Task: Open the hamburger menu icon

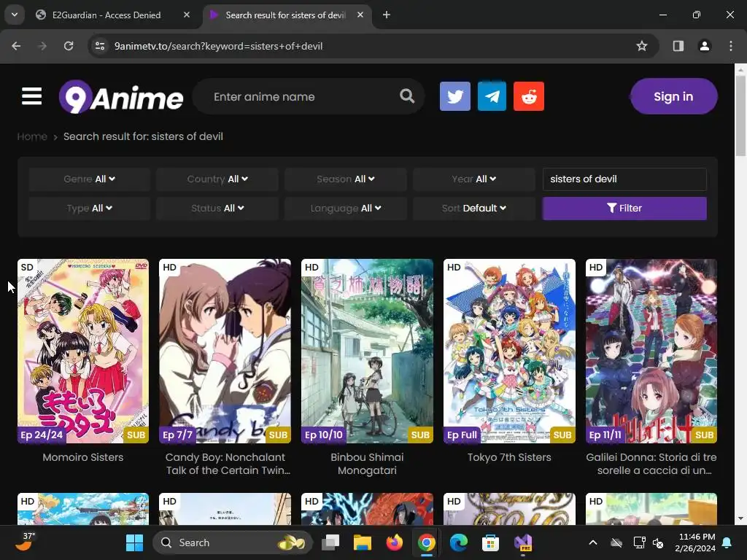Action: click(31, 96)
